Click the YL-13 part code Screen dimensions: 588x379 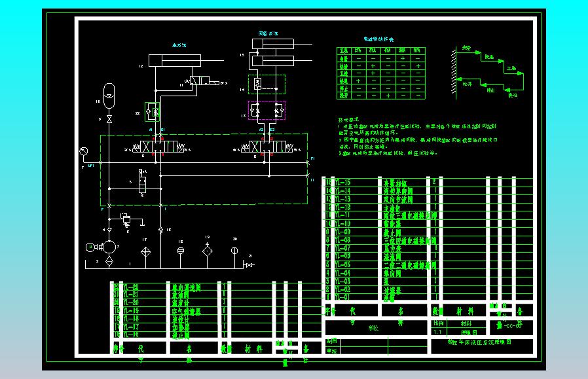342,199
